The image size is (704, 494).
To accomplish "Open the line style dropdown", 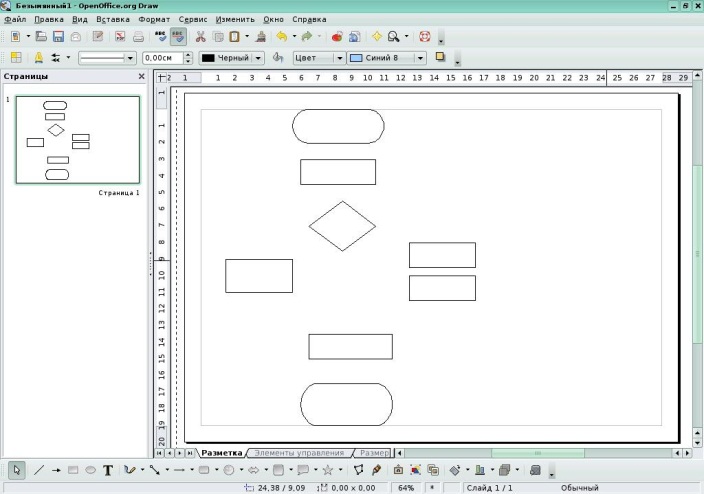I will [107, 58].
